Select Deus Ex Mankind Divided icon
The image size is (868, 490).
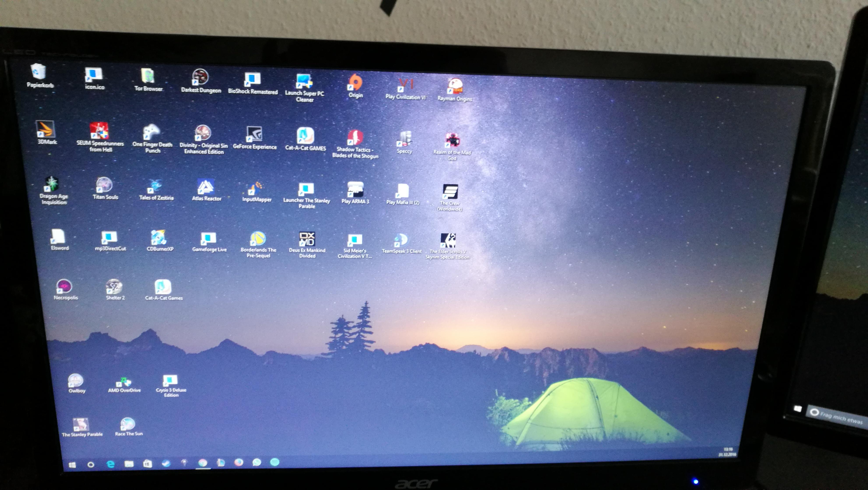pos(307,239)
